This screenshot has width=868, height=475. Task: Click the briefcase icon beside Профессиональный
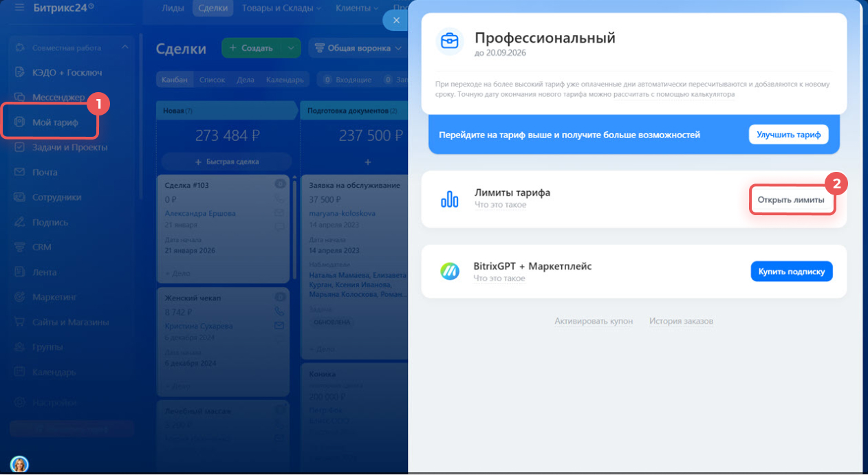(x=450, y=41)
